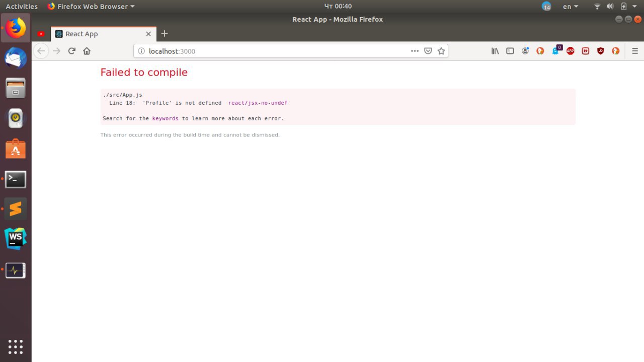
Task: Open DuckDuckGo extension left of Ghostery
Action: point(540,51)
